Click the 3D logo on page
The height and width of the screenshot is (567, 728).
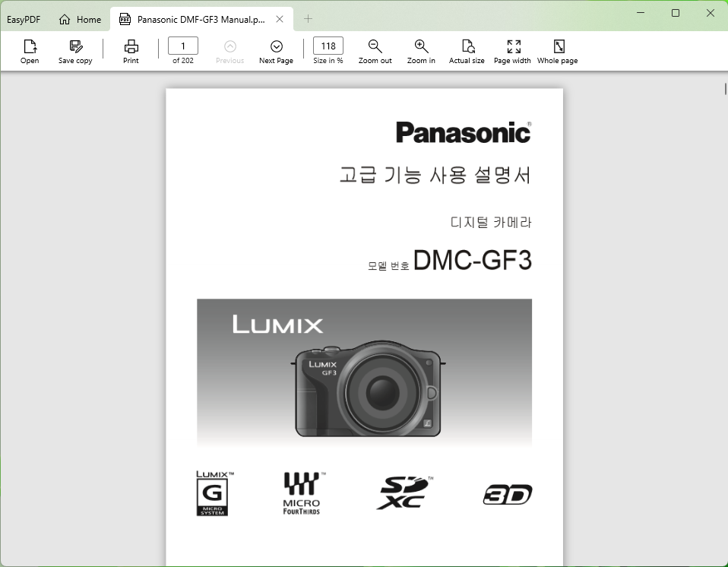(x=508, y=494)
